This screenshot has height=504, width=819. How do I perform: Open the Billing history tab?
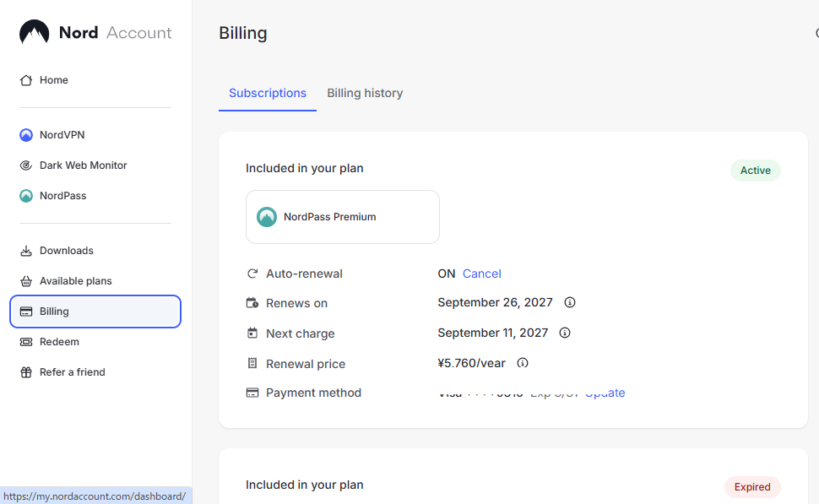[365, 93]
